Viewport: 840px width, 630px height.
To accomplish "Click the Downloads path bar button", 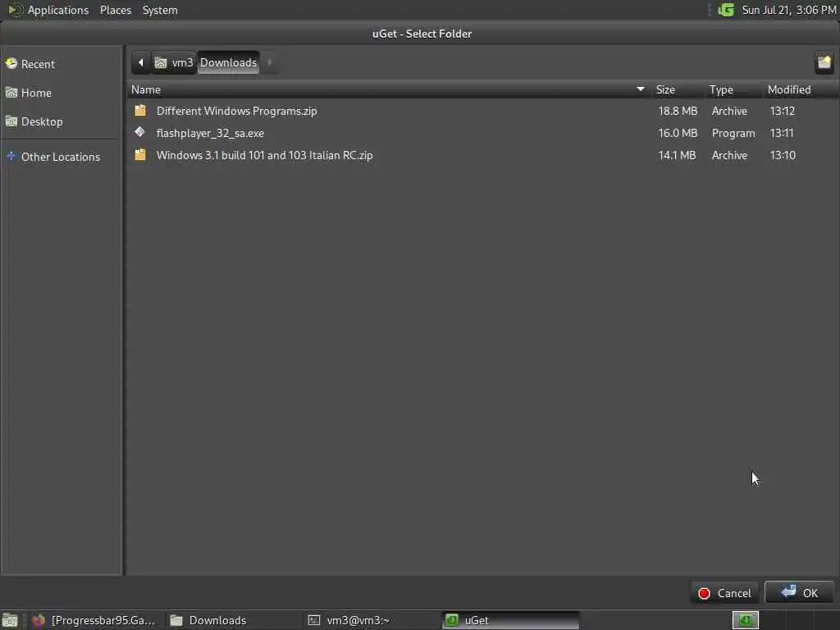I will [229, 62].
